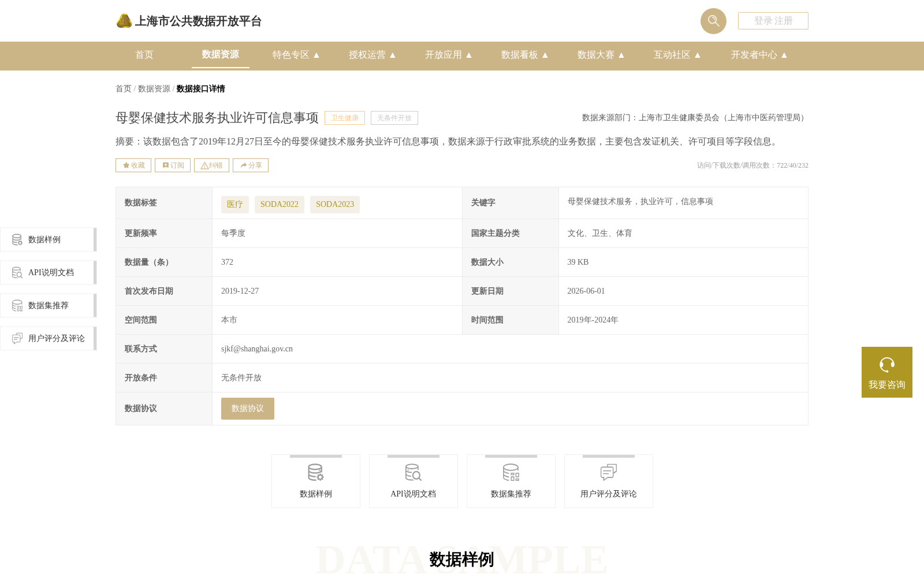Select the 医疗 data tag
924x578 pixels.
point(235,205)
